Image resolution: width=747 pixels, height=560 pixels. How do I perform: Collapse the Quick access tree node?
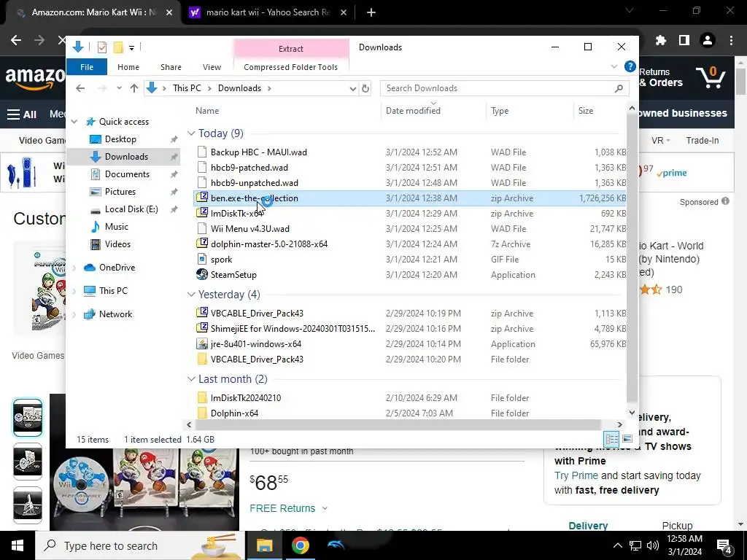[x=74, y=122]
